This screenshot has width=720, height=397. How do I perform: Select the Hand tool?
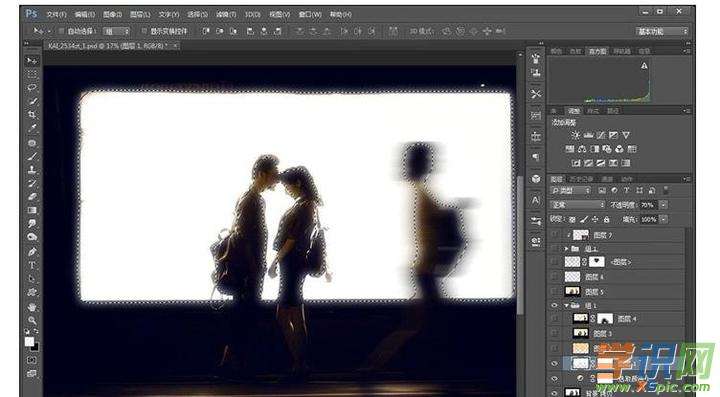32,307
